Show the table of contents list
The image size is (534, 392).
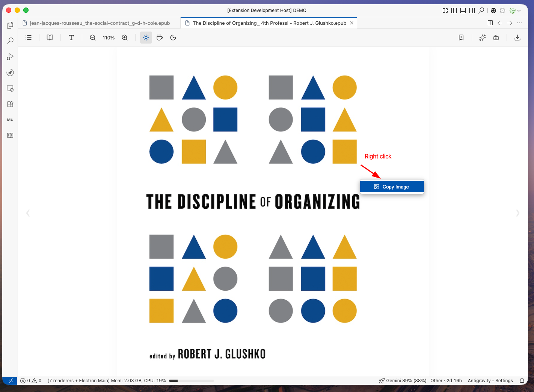point(29,38)
